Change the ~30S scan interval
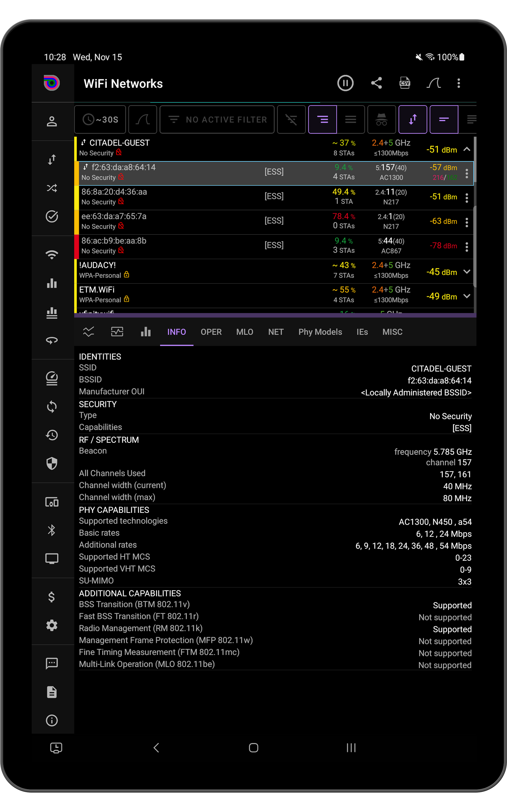The image size is (507, 812). (x=99, y=120)
